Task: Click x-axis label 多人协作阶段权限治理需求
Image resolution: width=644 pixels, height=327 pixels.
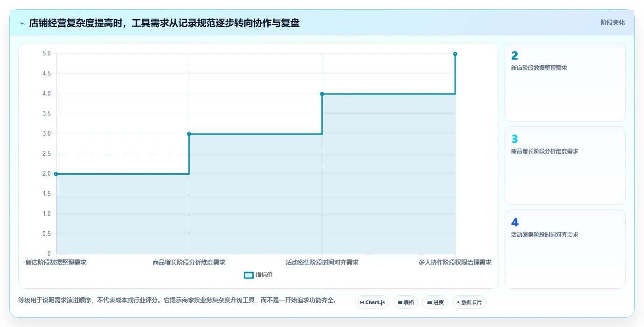Action: click(x=455, y=262)
